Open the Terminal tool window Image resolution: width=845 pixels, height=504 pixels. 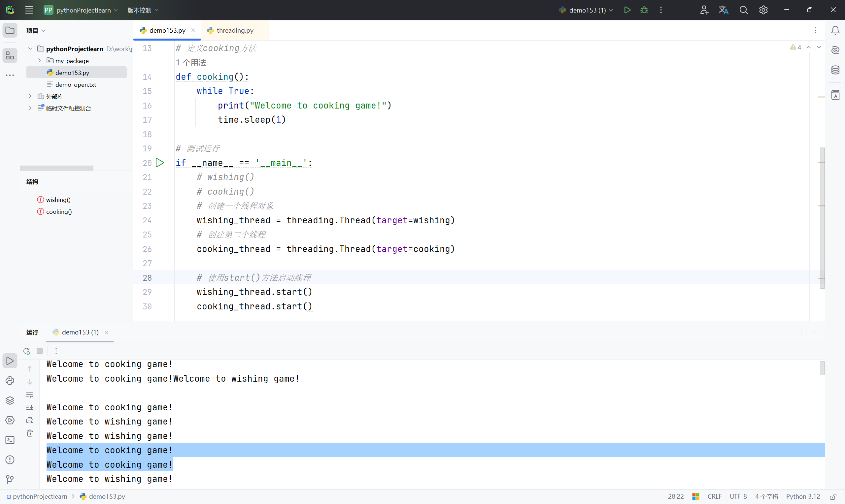tap(10, 440)
